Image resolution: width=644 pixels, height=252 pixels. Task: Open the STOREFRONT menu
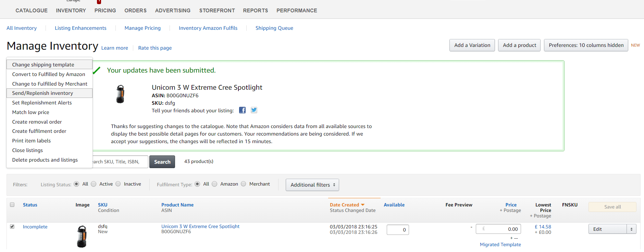click(217, 11)
